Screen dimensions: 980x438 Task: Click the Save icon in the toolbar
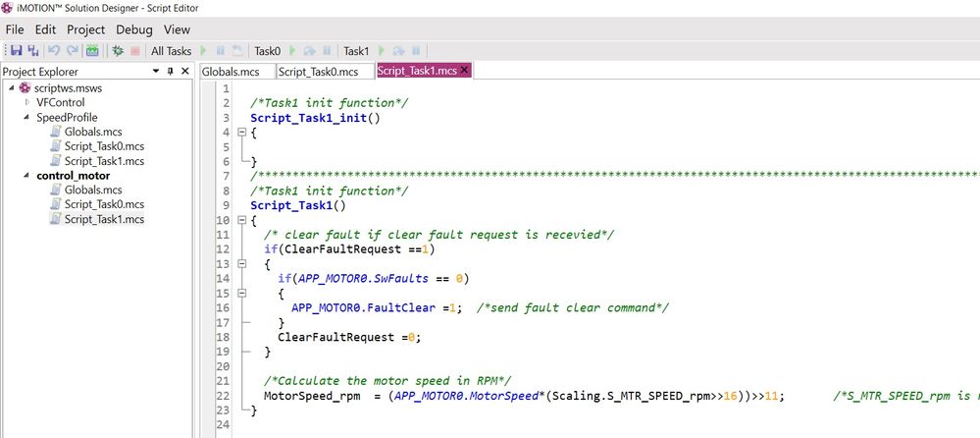pos(16,50)
